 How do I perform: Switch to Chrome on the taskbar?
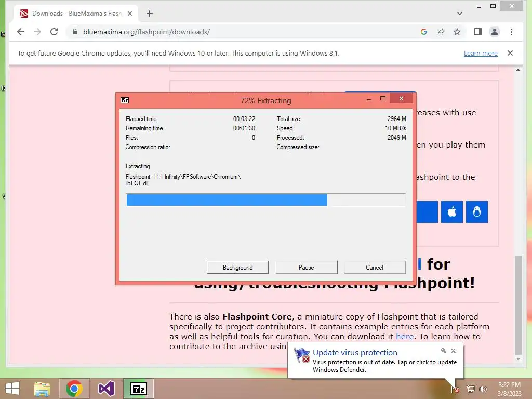pyautogui.click(x=74, y=389)
